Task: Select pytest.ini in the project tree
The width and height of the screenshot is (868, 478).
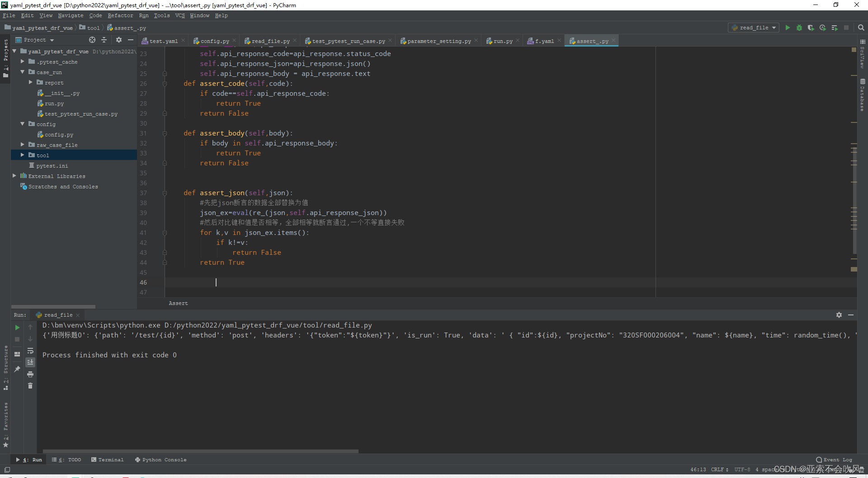Action: 52,165
